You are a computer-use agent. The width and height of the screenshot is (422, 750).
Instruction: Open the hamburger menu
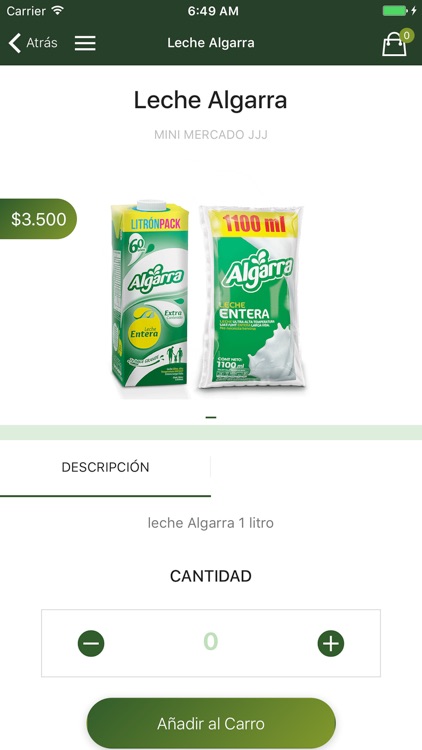click(85, 43)
